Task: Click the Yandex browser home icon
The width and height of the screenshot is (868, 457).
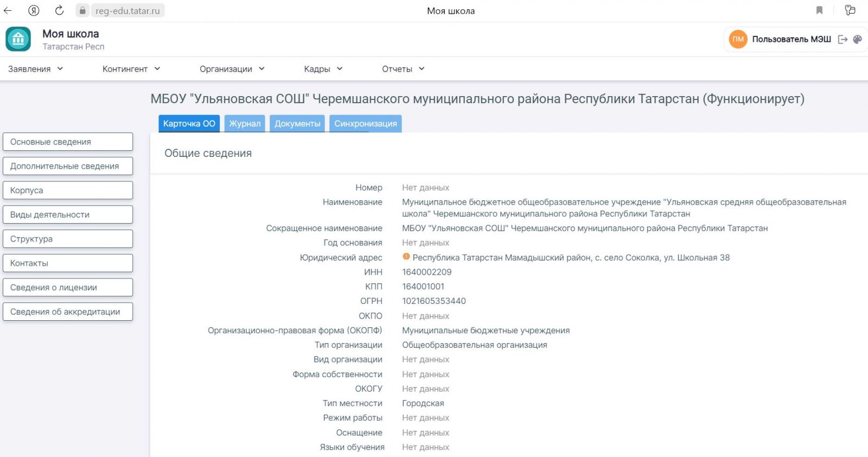Action: [x=34, y=10]
